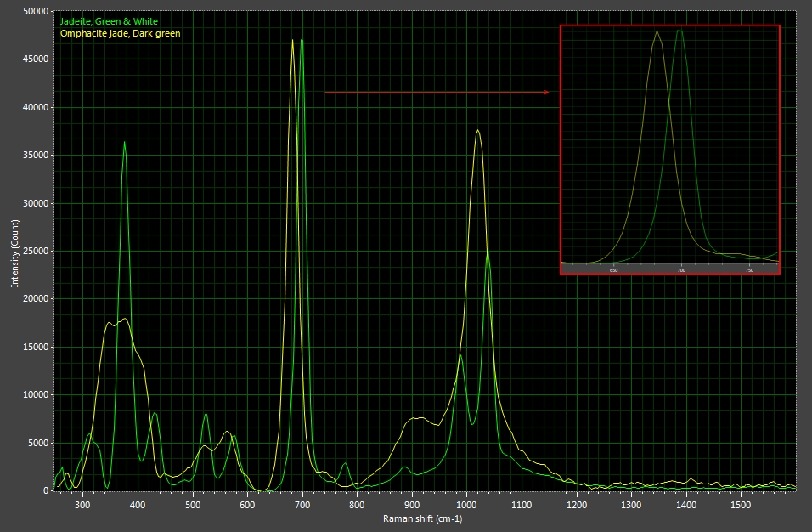This screenshot has width=812, height=532.
Task: Click the 500 Raman shift axis label
Action: (x=193, y=505)
